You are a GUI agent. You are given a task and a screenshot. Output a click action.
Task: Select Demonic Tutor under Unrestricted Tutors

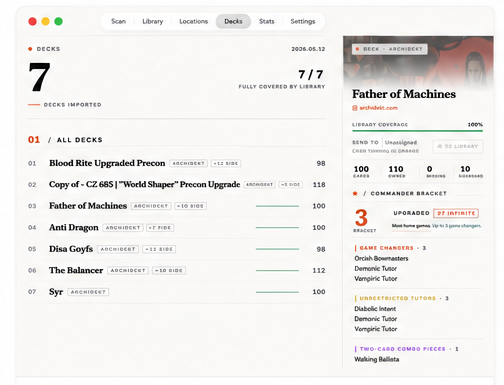(x=376, y=319)
